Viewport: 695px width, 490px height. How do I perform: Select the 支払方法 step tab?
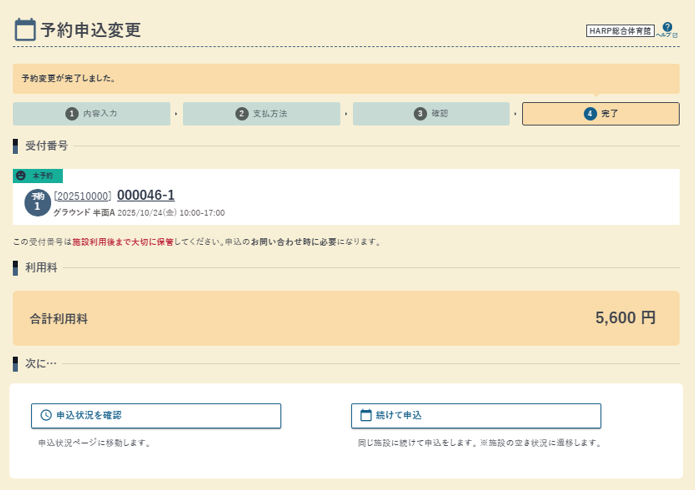pyautogui.click(x=261, y=114)
